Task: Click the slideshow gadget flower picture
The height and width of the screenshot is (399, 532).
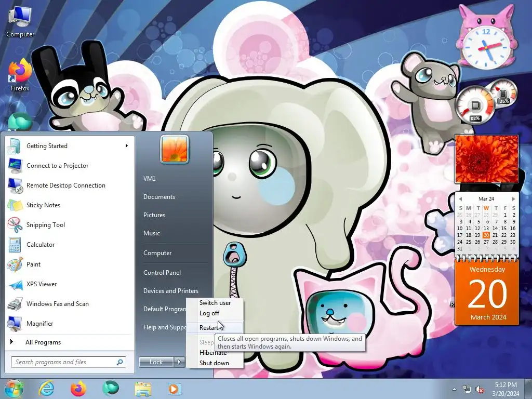Action: pyautogui.click(x=486, y=159)
